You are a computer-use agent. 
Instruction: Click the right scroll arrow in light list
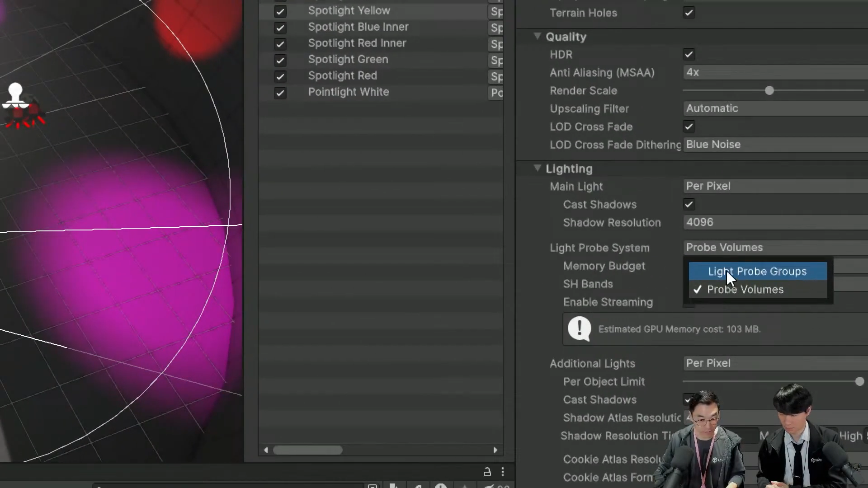click(495, 450)
